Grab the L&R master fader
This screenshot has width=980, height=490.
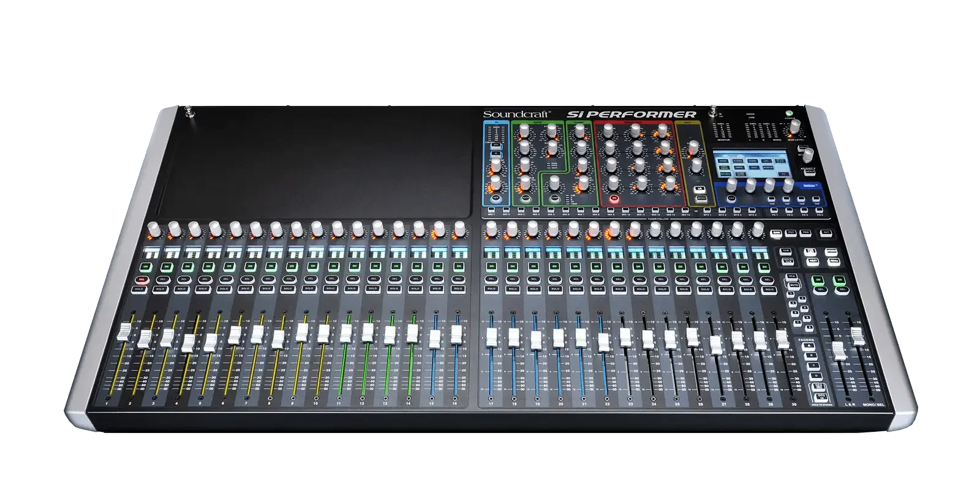(839, 350)
